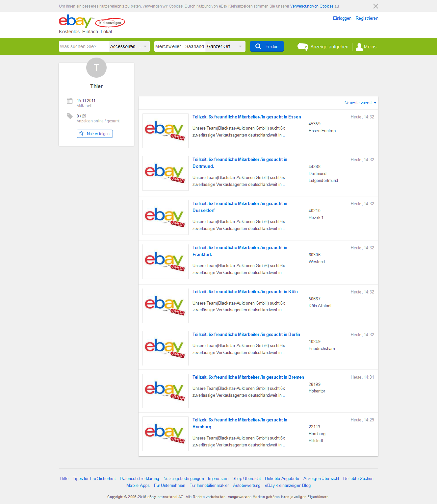Click the thumbnail of the Düsseldorf listing
Image resolution: width=437 pixels, height=504 pixels.
[166, 217]
